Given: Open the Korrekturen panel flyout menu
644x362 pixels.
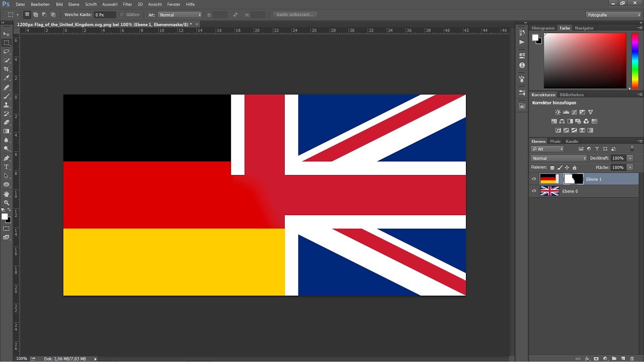Looking at the screenshot, I should pyautogui.click(x=640, y=95).
